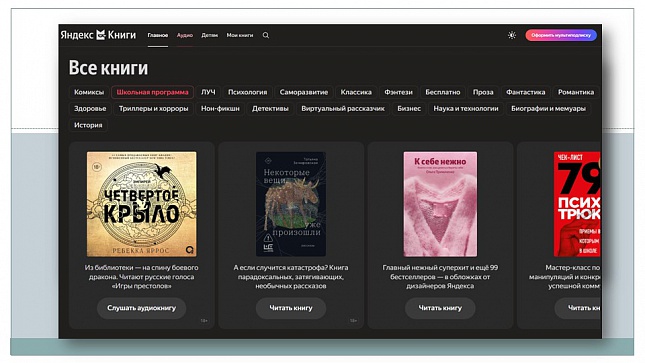Screen dimensions: 645x363
Task: Select the Здоровье category chip
Action: pyautogui.click(x=90, y=109)
